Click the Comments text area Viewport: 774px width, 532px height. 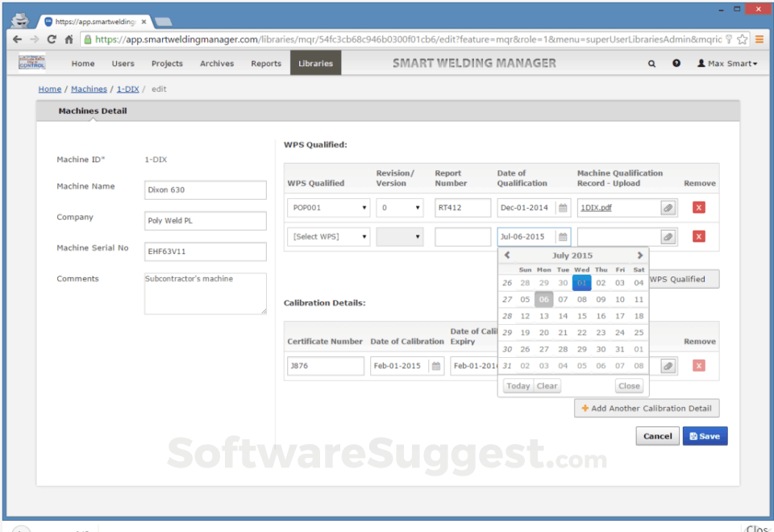pyautogui.click(x=206, y=293)
